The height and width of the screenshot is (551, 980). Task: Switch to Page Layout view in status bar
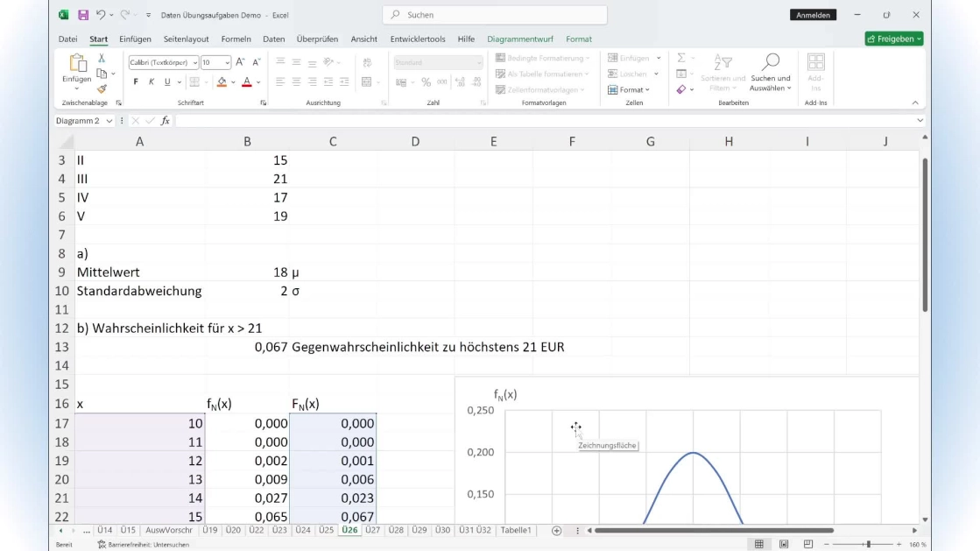point(784,545)
